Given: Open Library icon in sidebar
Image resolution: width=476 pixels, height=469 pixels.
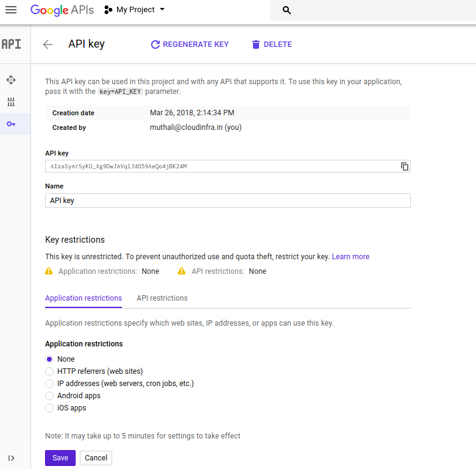Looking at the screenshot, I should click(x=11, y=102).
